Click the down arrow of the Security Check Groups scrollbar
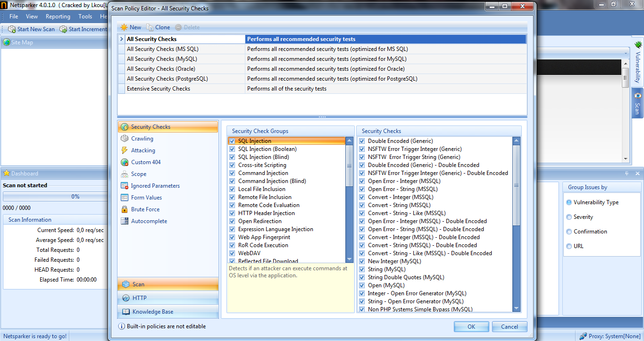This screenshot has width=644, height=341. [349, 259]
